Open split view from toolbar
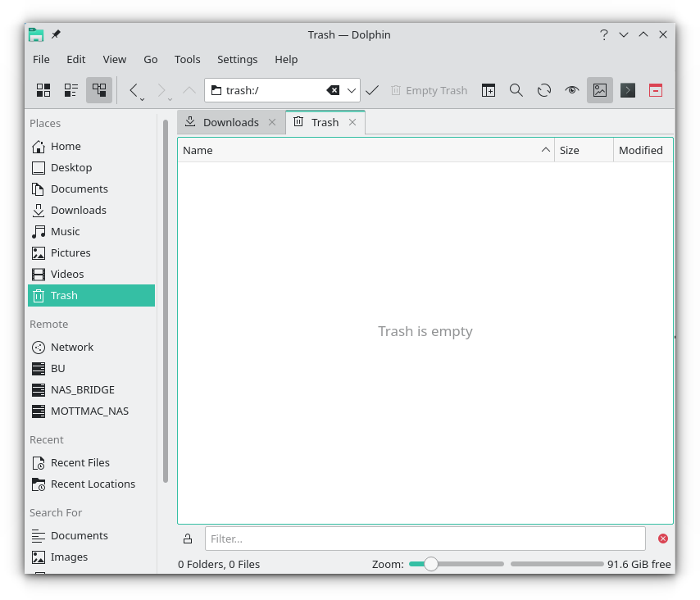Image resolution: width=700 pixels, height=600 pixels. coord(489,90)
